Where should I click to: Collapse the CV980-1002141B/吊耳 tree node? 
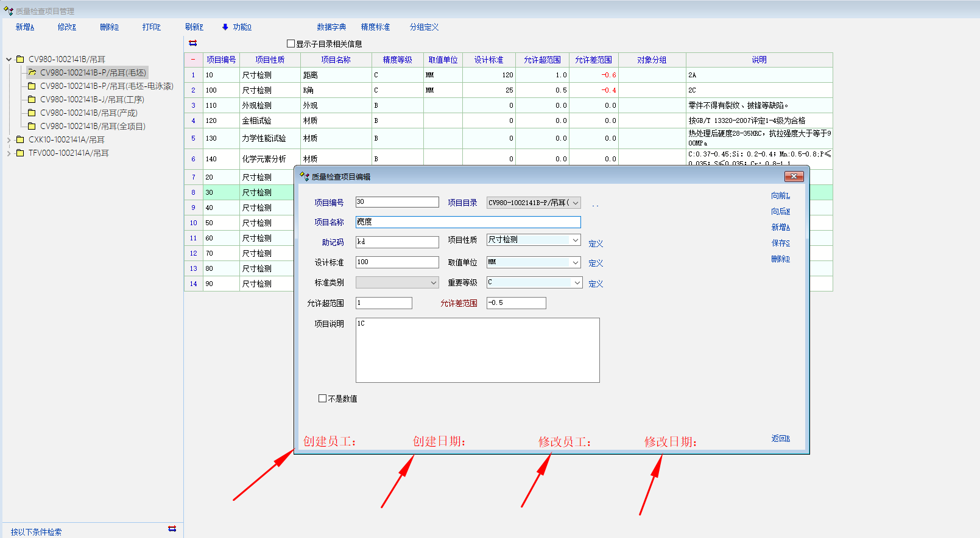(x=9, y=59)
